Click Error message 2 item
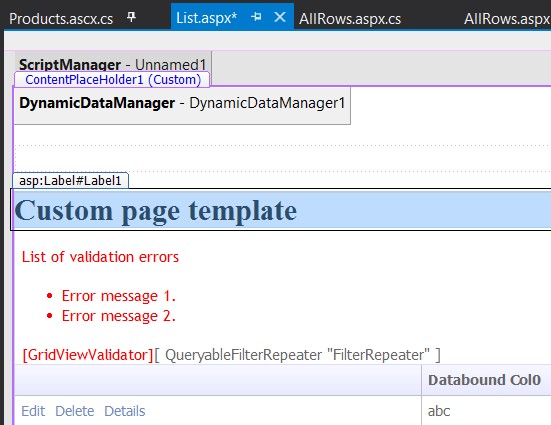 click(x=118, y=316)
